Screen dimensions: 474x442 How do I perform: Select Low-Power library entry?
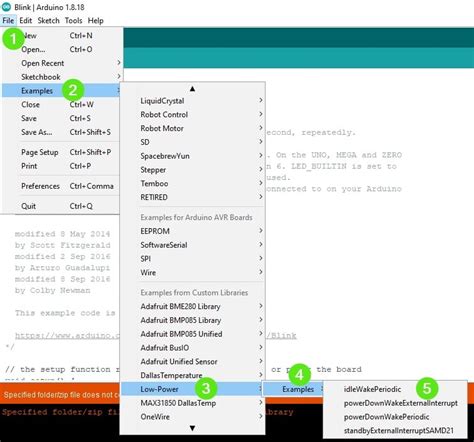193,389
